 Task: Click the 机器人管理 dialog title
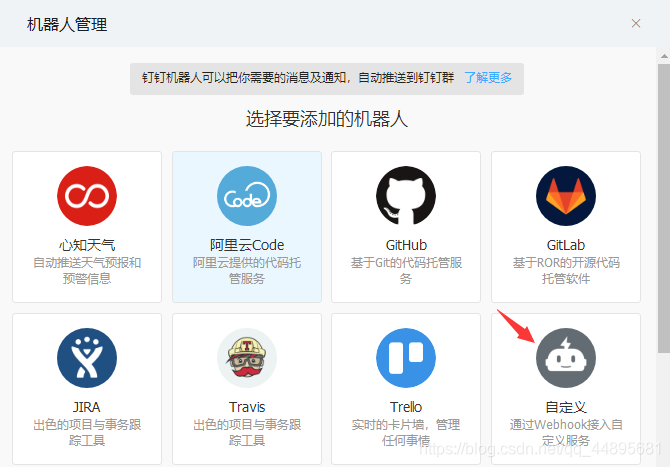(67, 24)
